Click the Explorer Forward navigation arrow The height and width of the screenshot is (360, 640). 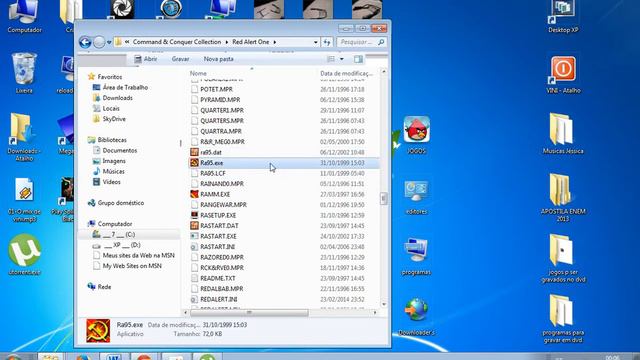pos(99,42)
